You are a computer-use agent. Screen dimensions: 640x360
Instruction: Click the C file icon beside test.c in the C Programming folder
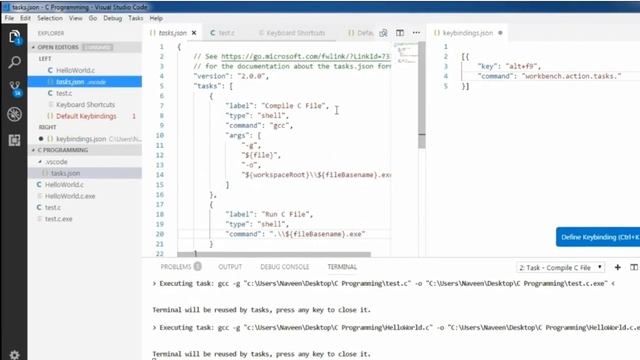(39, 207)
